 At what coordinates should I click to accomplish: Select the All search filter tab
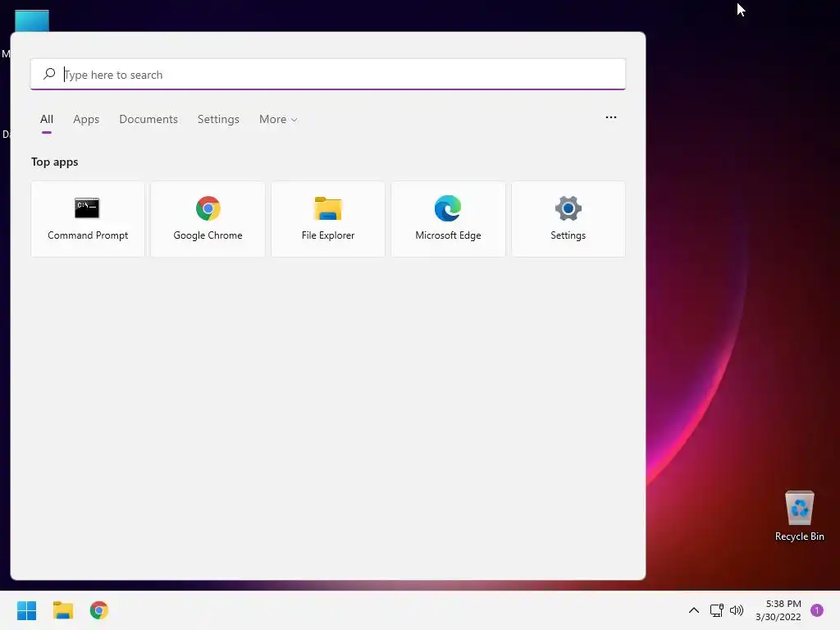[47, 120]
